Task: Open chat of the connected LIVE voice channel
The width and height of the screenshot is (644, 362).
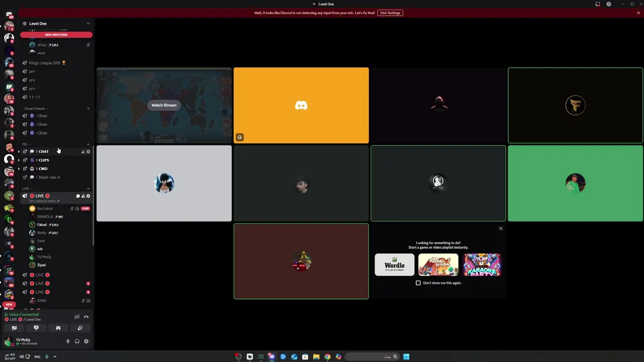Action: point(78,196)
